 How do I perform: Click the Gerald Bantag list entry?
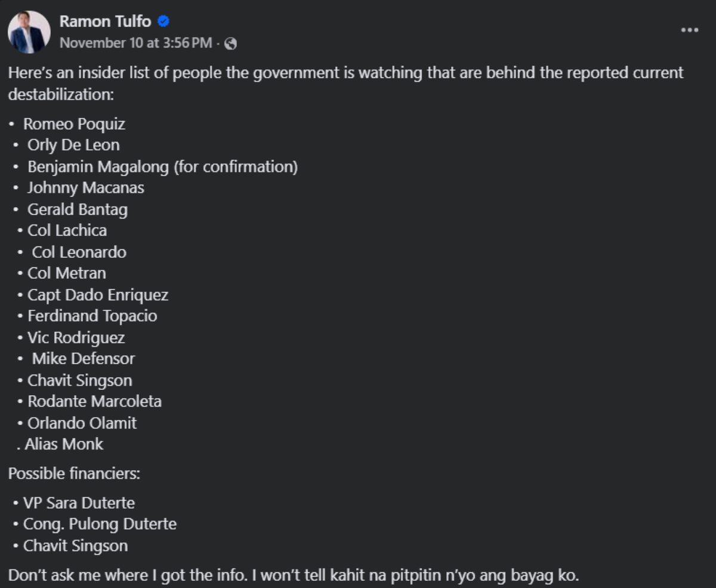(77, 210)
